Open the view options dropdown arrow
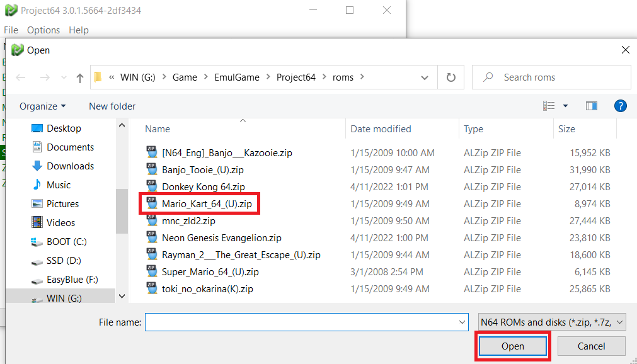Viewport: 637px width, 364px height. pos(565,106)
